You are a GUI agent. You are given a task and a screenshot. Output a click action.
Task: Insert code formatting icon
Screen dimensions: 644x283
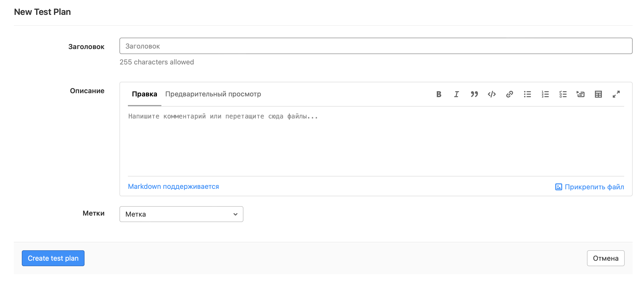tap(492, 94)
